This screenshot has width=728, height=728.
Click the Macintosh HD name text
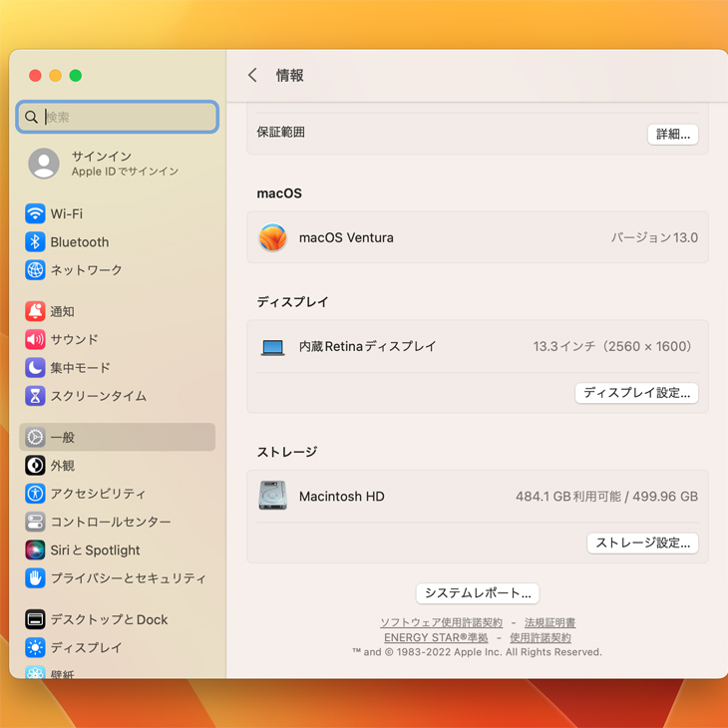[x=342, y=497]
